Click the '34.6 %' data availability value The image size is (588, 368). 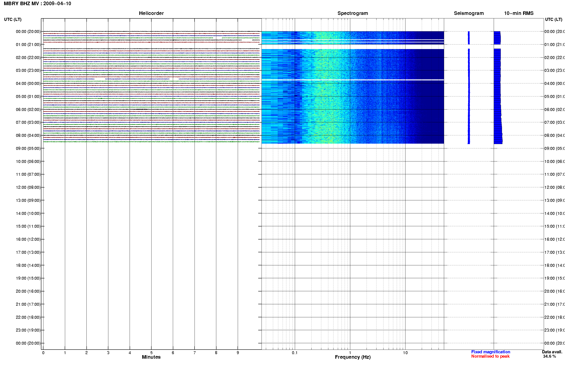pyautogui.click(x=549, y=356)
